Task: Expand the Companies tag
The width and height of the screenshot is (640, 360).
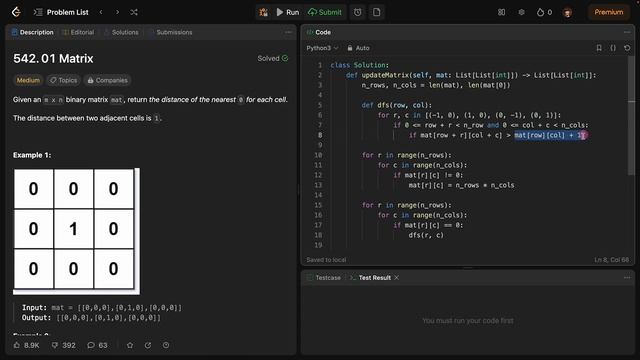Action: 108,80
